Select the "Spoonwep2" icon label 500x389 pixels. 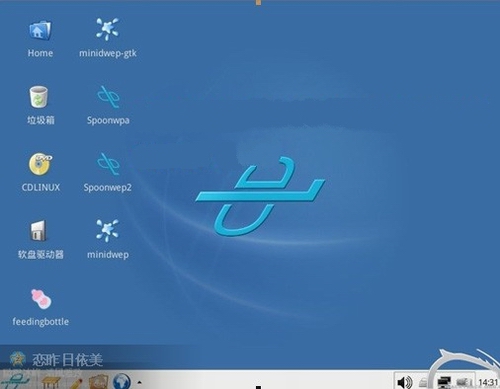[x=108, y=188]
